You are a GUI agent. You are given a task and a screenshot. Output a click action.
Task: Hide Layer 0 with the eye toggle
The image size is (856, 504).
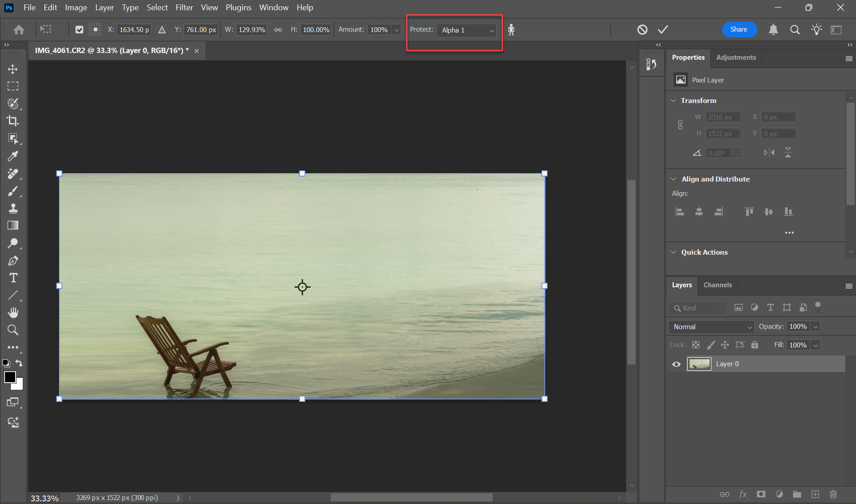(676, 364)
